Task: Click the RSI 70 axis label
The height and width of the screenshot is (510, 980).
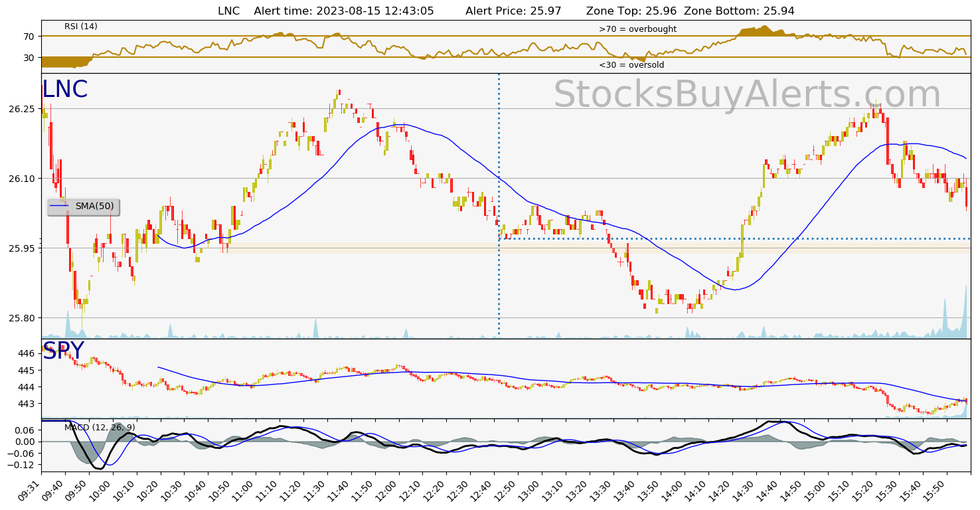Action: tap(29, 37)
